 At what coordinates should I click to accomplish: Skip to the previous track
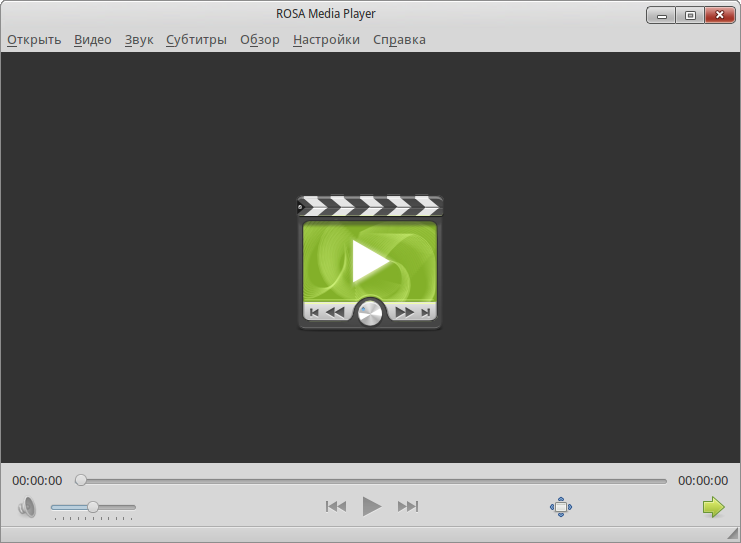click(336, 507)
